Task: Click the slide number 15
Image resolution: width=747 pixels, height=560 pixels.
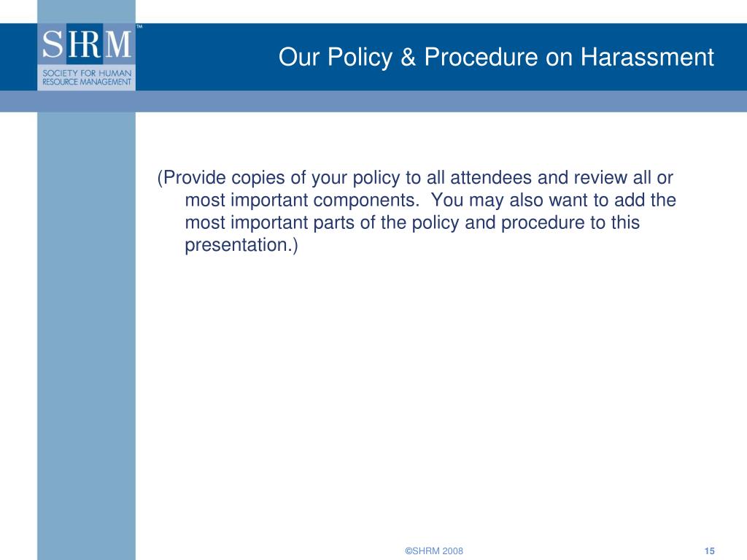Action: coord(709,551)
